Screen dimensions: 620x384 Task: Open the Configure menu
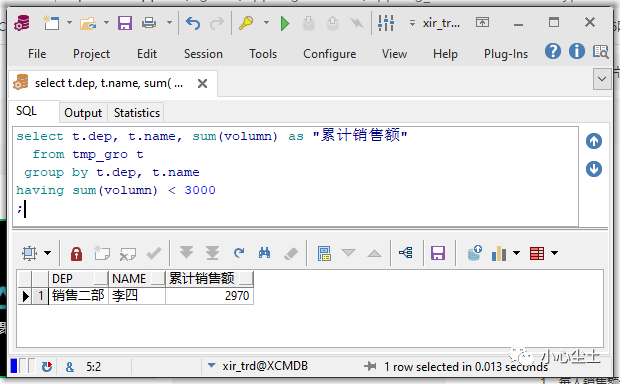330,54
